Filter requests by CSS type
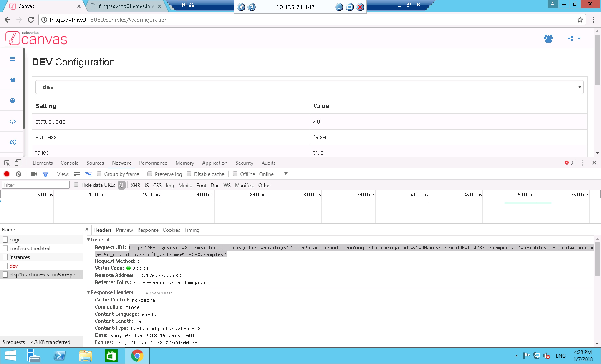 [x=157, y=185]
